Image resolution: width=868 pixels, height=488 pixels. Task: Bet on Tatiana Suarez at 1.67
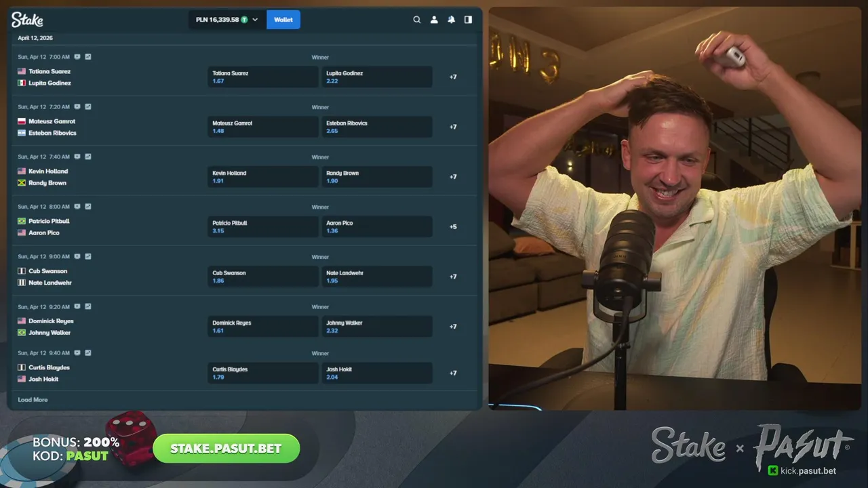pyautogui.click(x=263, y=77)
